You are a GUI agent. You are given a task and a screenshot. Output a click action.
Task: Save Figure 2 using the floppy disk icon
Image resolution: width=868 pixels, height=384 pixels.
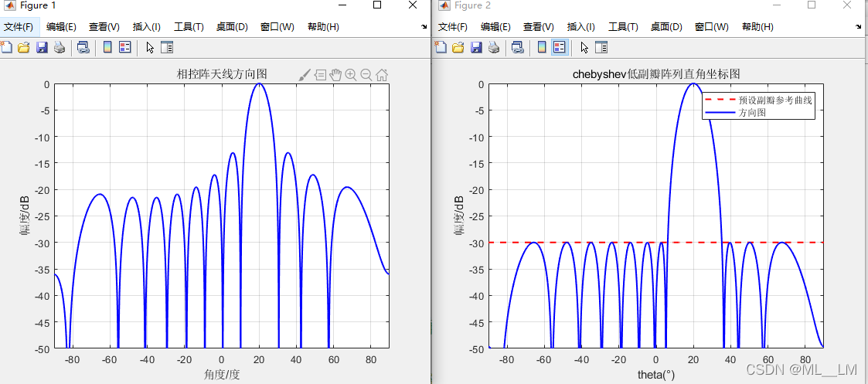(475, 47)
